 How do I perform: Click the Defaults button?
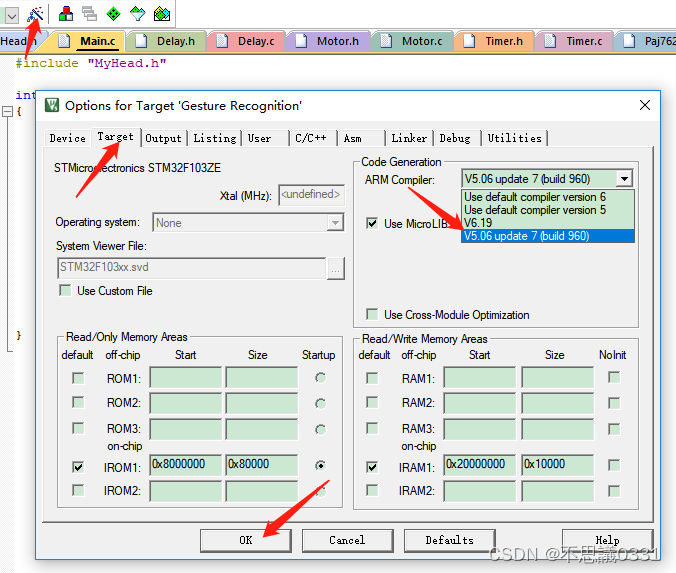pos(450,541)
